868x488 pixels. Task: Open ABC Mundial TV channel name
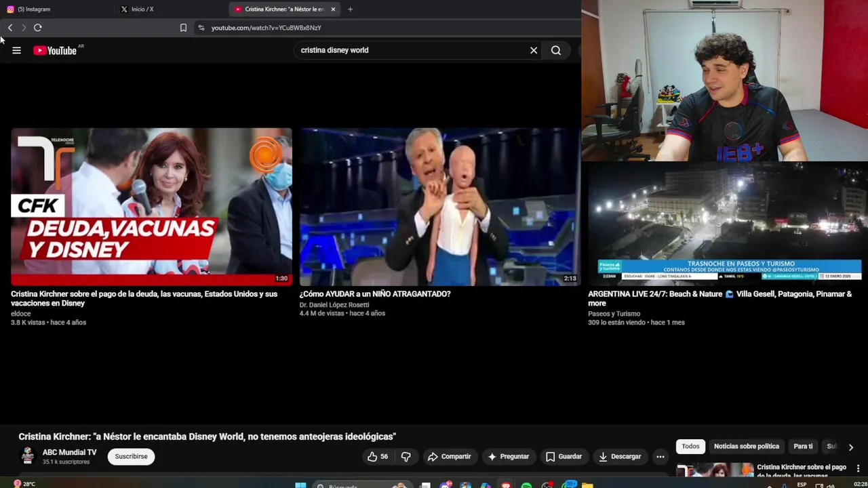70,452
